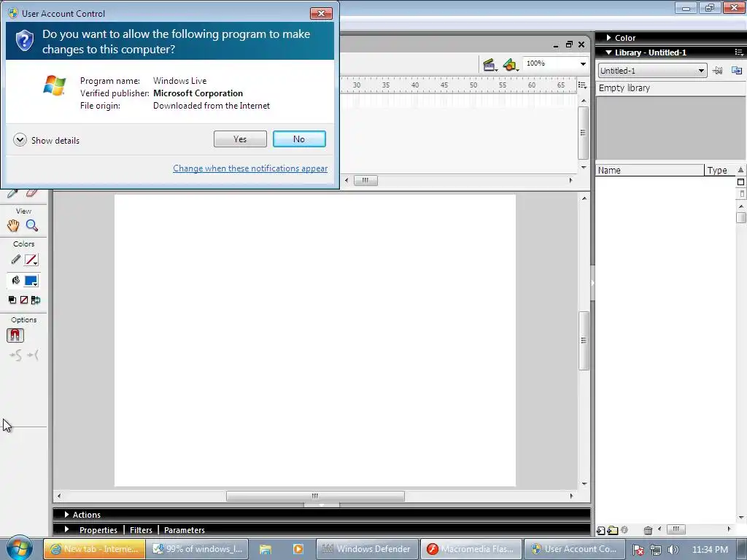Click the stage horizontal scrollbar thumb
747x560 pixels.
click(x=315, y=496)
